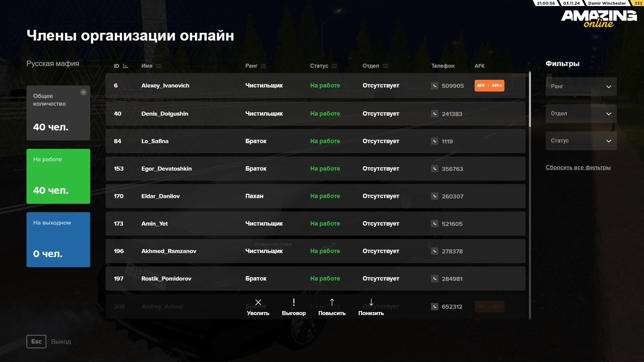Click the member list scrollbar
Screen dimensions: 644x362
[530, 99]
